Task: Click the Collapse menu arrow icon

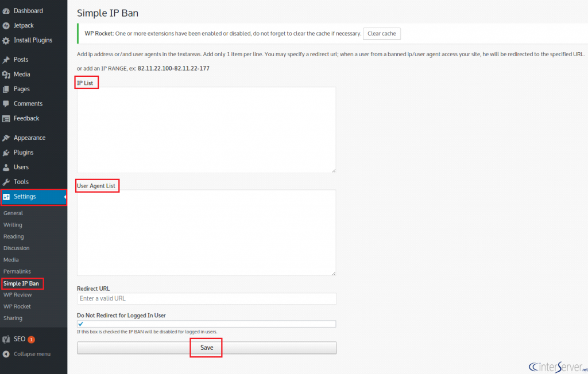Action: click(6, 354)
